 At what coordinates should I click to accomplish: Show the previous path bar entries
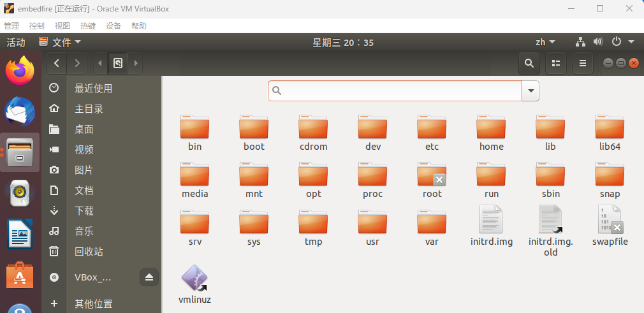point(101,63)
